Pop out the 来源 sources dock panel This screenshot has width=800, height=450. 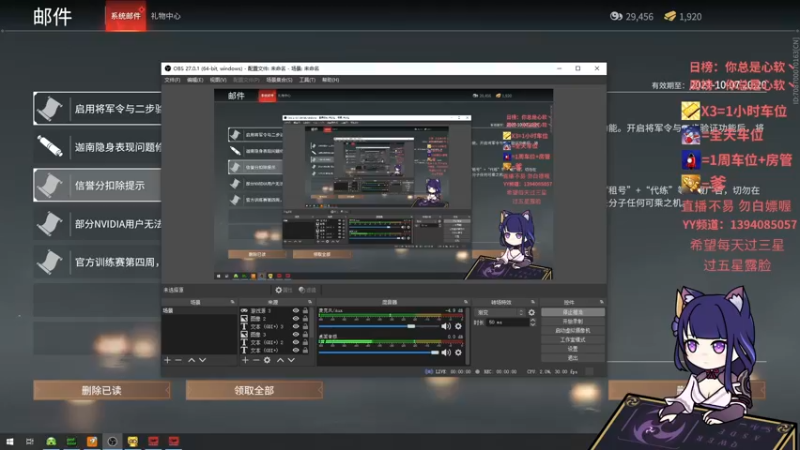point(310,302)
